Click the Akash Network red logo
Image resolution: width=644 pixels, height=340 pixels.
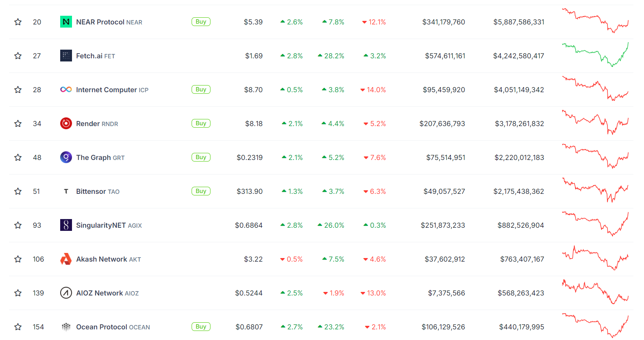[x=66, y=259]
